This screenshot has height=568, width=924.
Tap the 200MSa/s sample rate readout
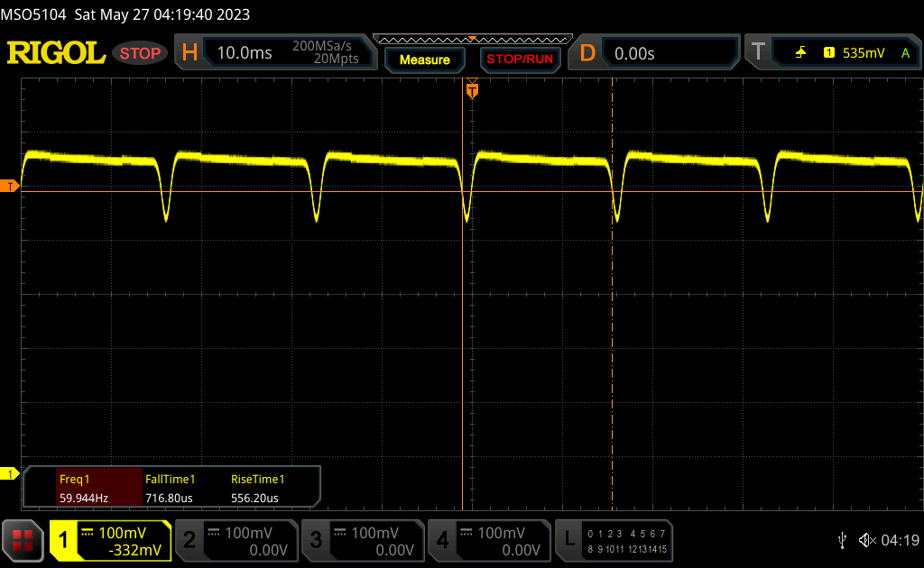[x=322, y=46]
